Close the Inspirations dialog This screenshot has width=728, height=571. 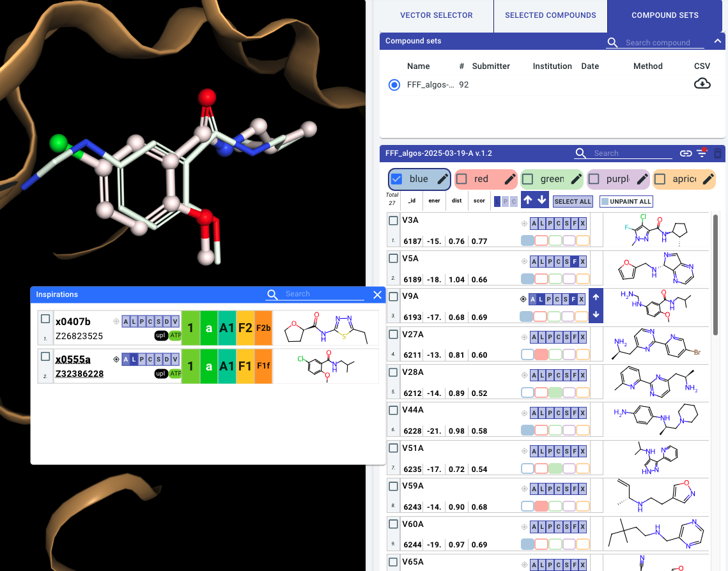tap(378, 294)
